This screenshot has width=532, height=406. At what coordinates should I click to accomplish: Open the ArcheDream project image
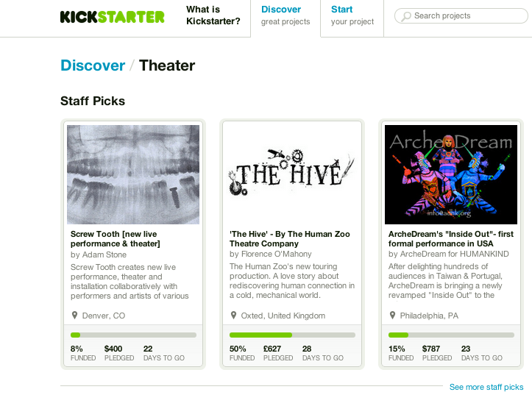[451, 174]
